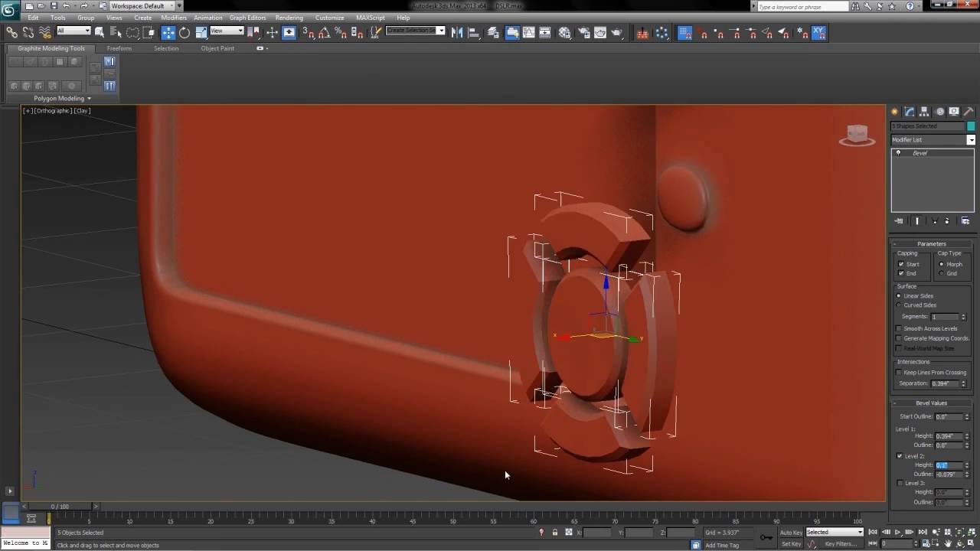The width and height of the screenshot is (980, 551).
Task: Collapse the Parameters rollout
Action: coord(931,243)
